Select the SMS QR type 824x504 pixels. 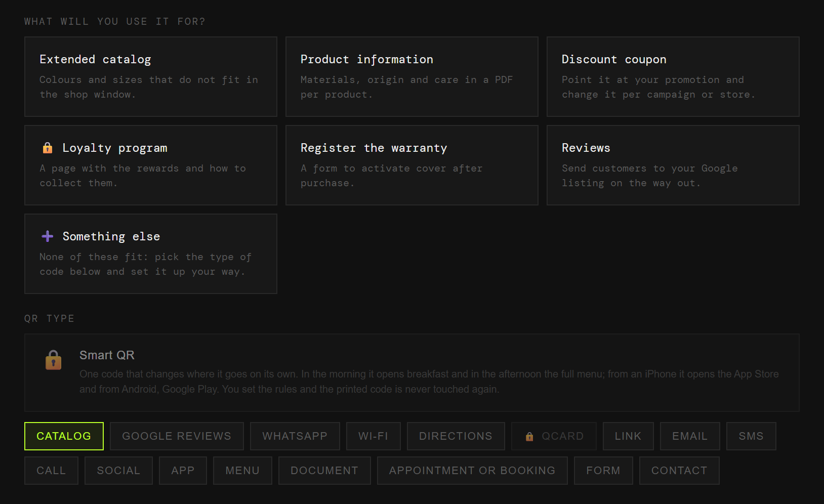click(x=751, y=436)
